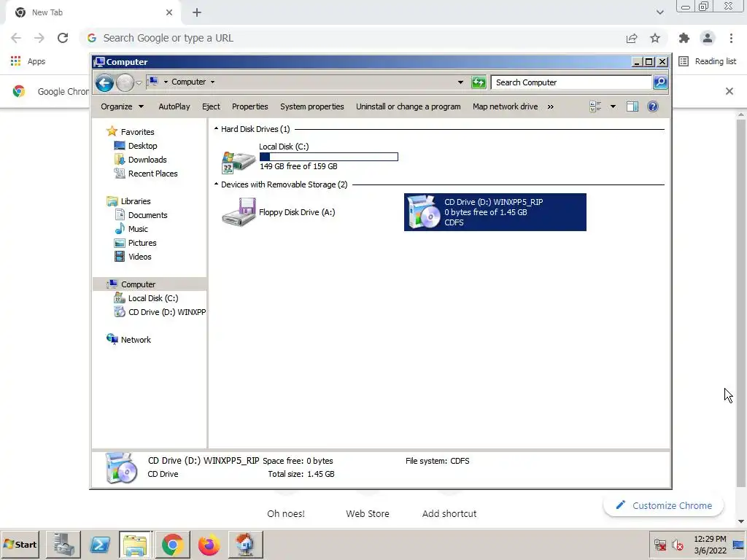Click the Local Disk (C:) usage bar
Viewport: 747px width, 560px height.
329,157
